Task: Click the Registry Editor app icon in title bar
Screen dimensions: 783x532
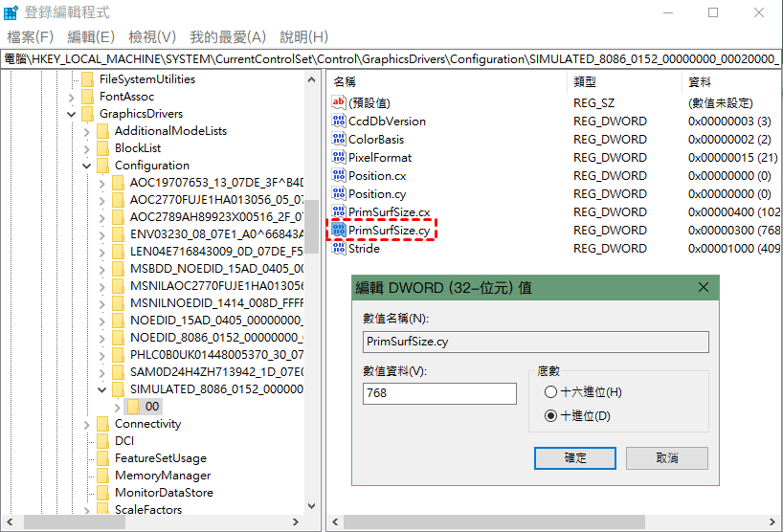Action: [11, 12]
